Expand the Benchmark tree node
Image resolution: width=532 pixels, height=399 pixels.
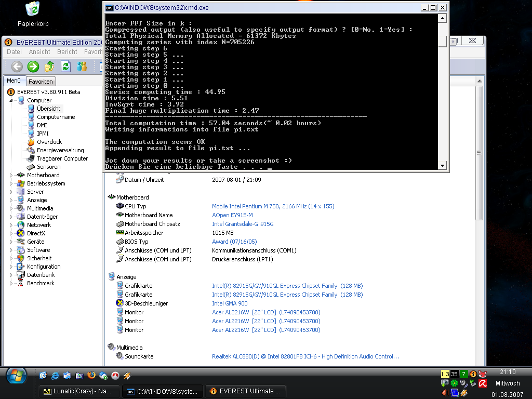[11, 283]
